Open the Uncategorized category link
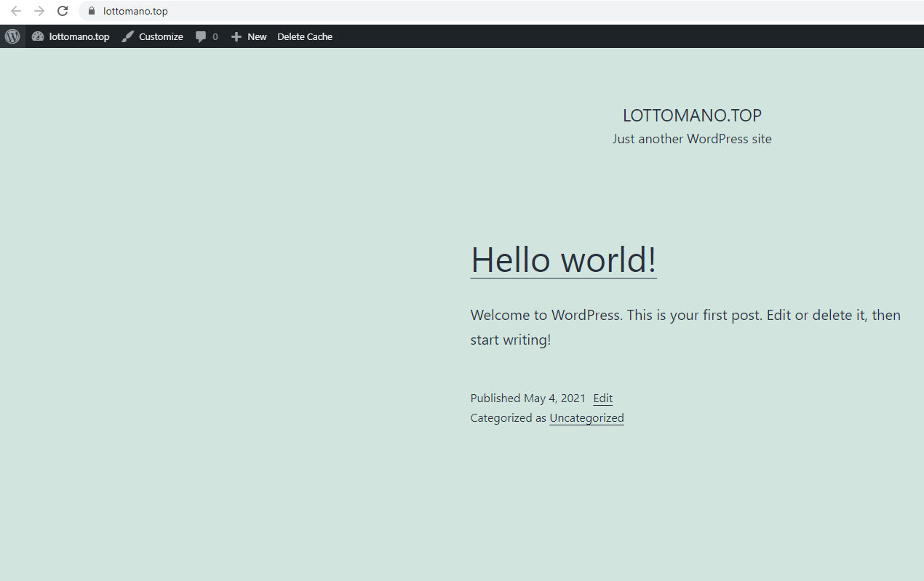The height and width of the screenshot is (581, 924). pos(586,417)
